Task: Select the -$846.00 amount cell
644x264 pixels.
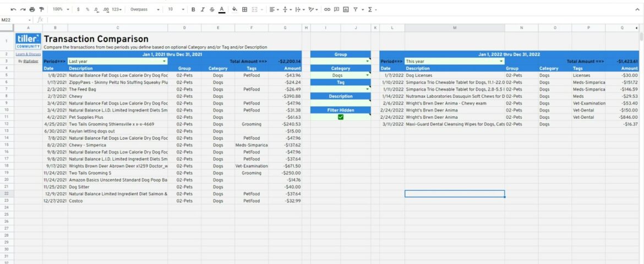Action: (622, 117)
